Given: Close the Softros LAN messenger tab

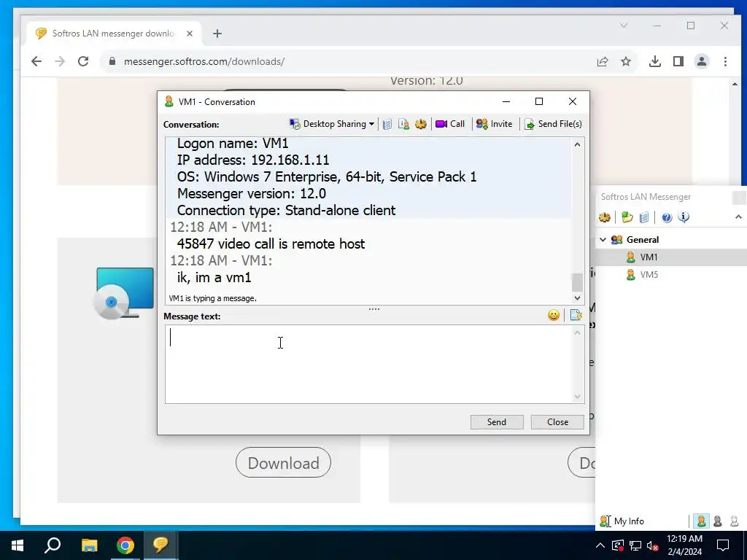Looking at the screenshot, I should coord(190,34).
